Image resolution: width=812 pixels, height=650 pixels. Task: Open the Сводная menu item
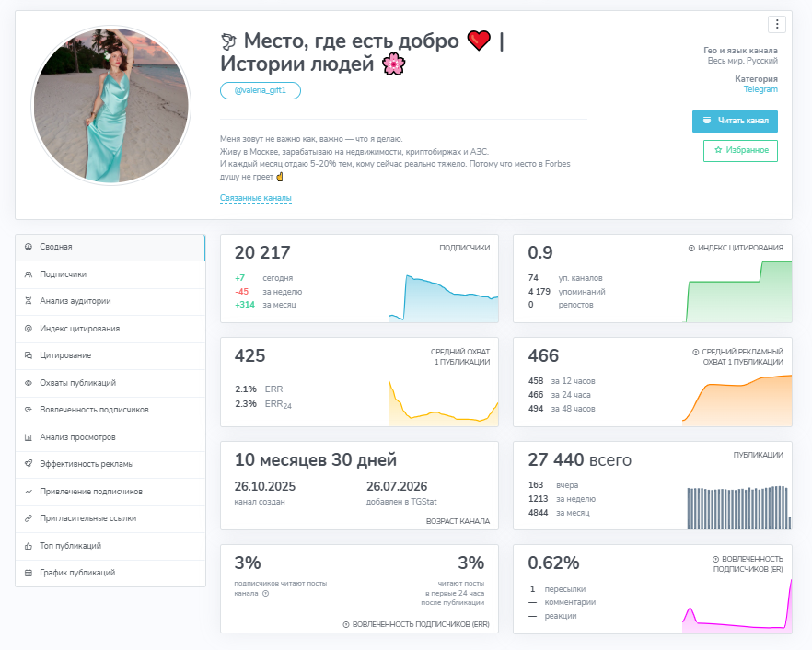click(x=110, y=247)
